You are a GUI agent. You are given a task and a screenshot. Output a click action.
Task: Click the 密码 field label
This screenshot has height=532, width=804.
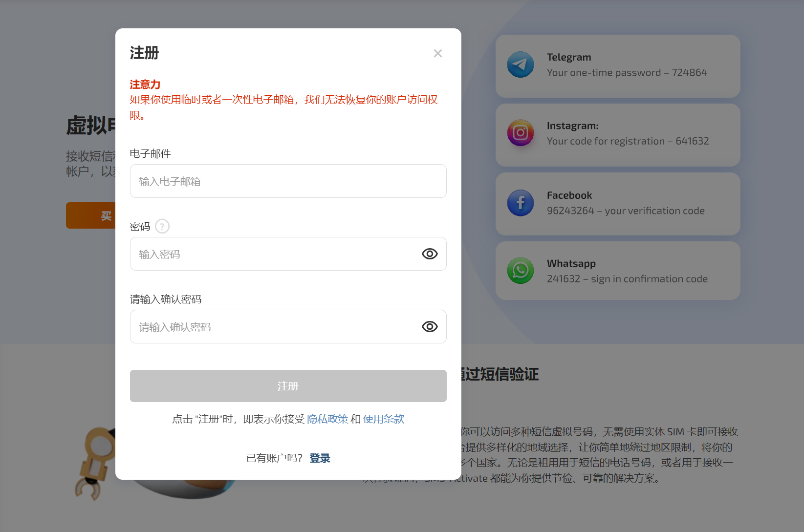pyautogui.click(x=140, y=227)
